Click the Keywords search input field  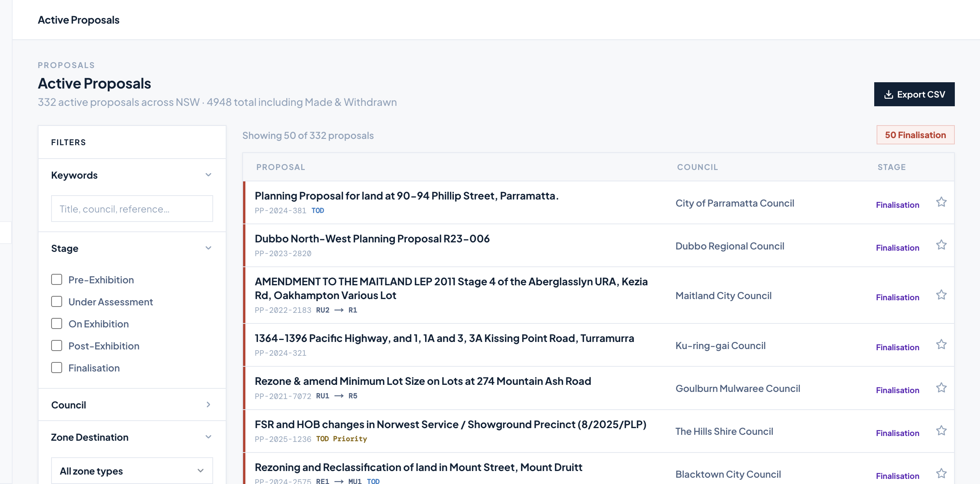click(132, 209)
